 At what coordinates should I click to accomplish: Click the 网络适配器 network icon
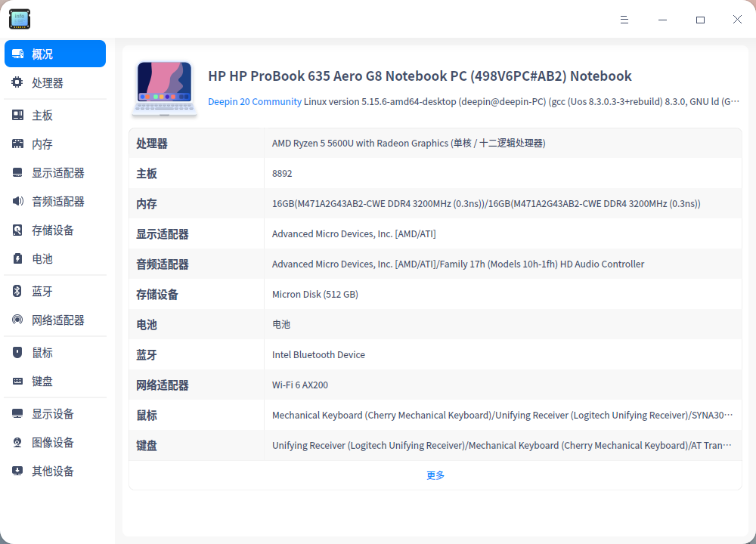(x=17, y=320)
